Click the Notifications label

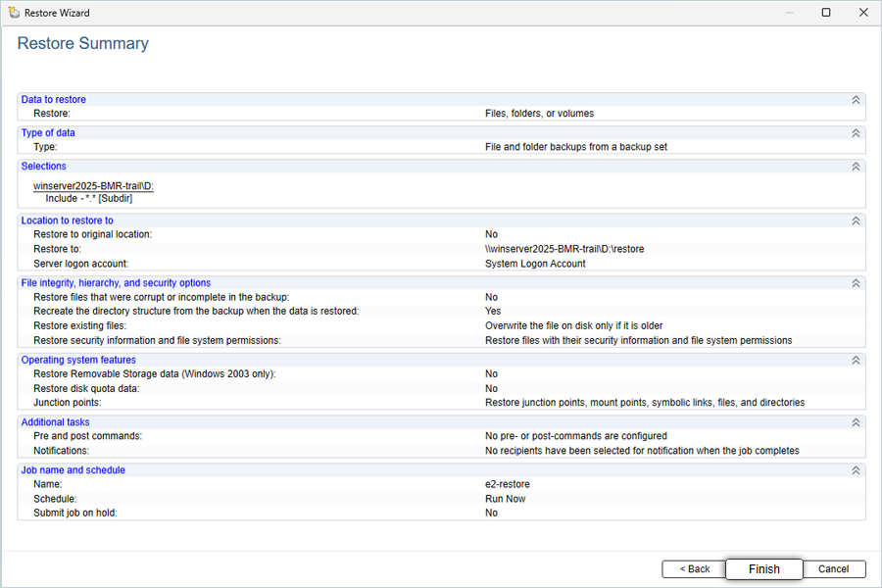pyautogui.click(x=62, y=451)
